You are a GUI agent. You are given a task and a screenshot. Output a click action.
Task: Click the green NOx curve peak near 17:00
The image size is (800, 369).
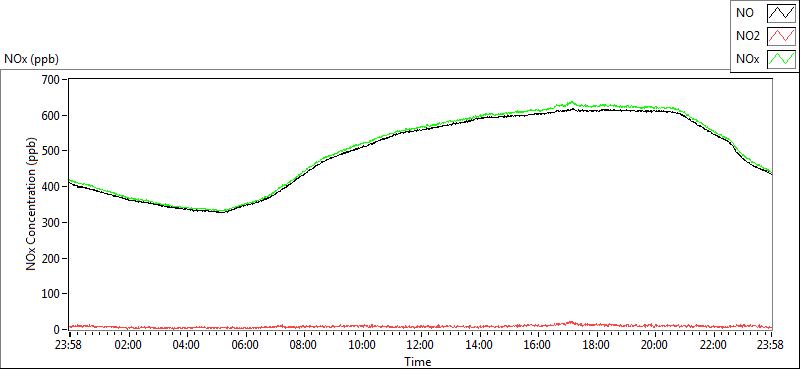pos(571,103)
